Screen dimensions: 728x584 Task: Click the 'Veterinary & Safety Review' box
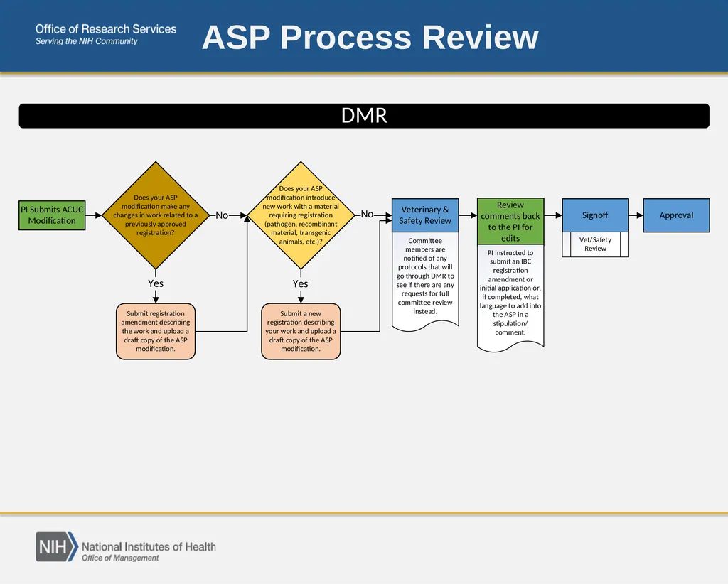(425, 215)
